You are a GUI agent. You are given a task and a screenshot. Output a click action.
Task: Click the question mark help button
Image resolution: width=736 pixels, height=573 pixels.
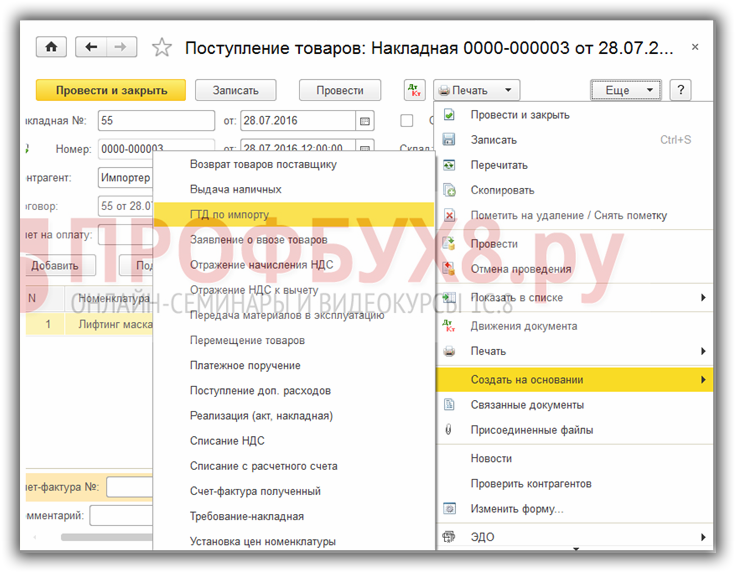[x=680, y=90]
